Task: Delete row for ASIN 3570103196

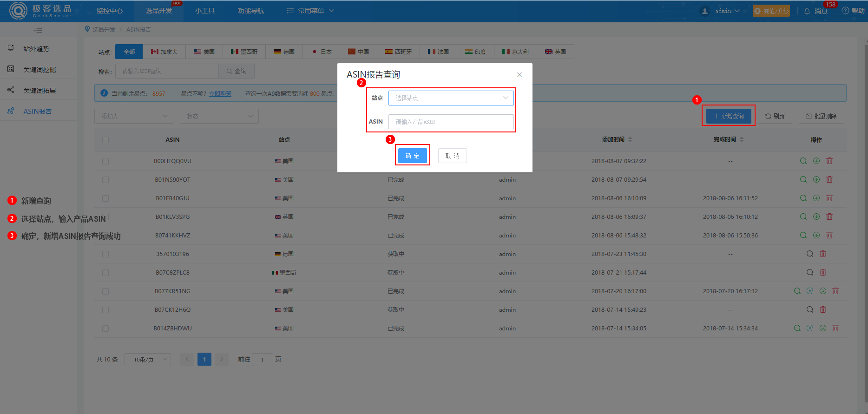Action: 822,254
